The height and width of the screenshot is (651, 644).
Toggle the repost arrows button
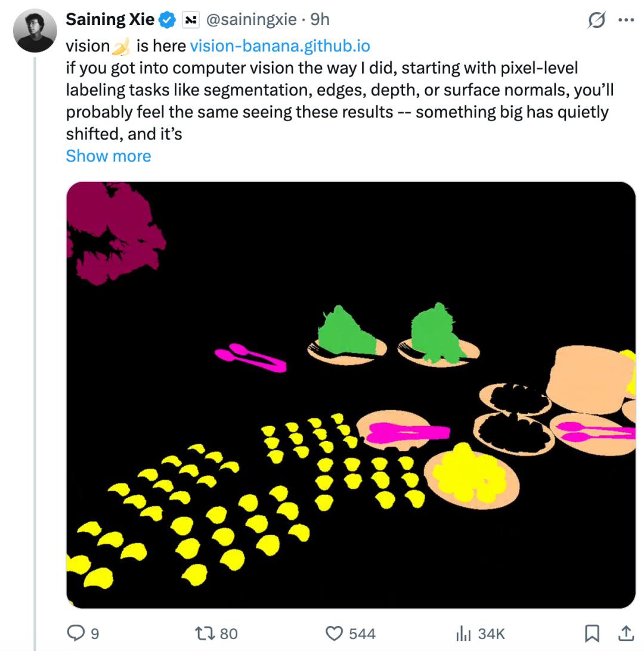[205, 633]
